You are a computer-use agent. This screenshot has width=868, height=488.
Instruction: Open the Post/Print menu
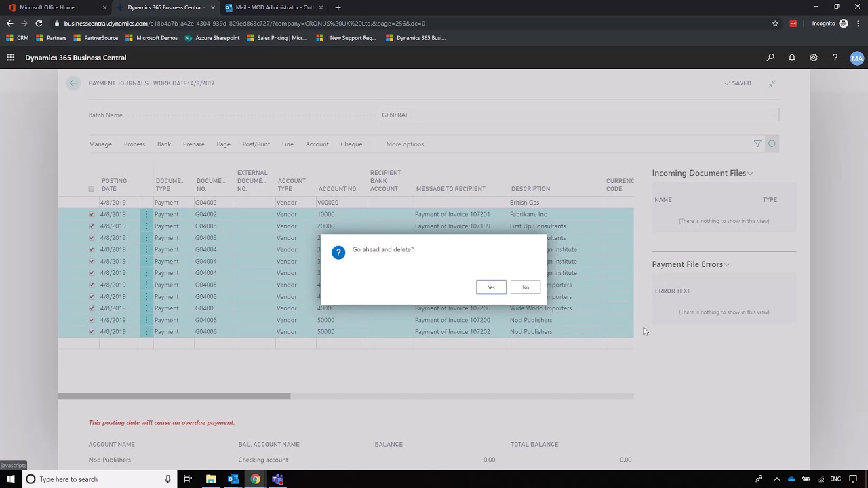(256, 144)
